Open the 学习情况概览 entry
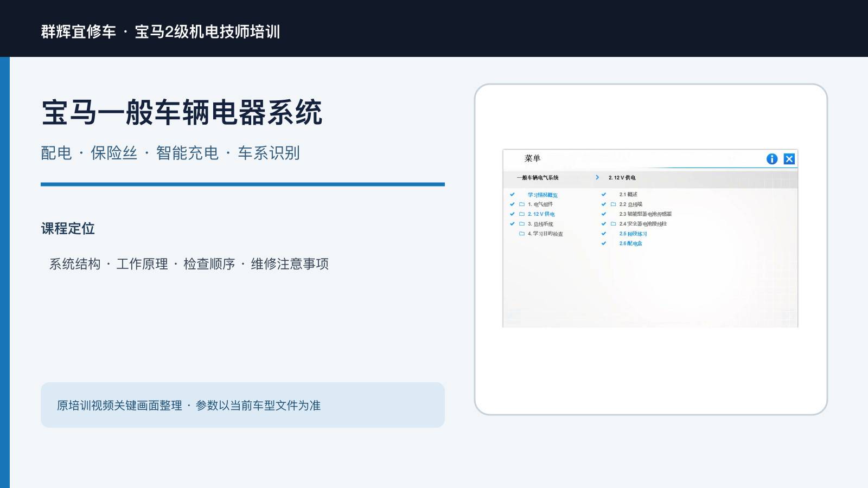The height and width of the screenshot is (488, 868). (x=542, y=195)
